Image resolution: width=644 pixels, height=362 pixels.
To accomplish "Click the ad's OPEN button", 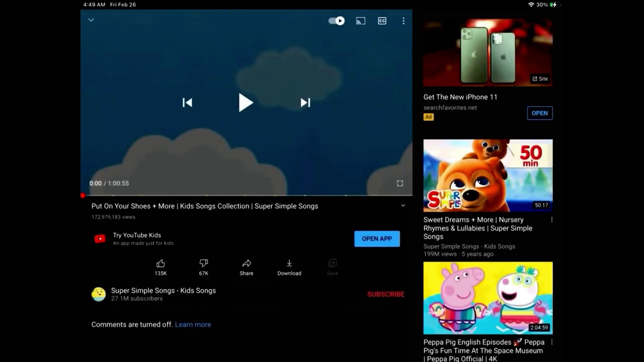I will point(540,113).
